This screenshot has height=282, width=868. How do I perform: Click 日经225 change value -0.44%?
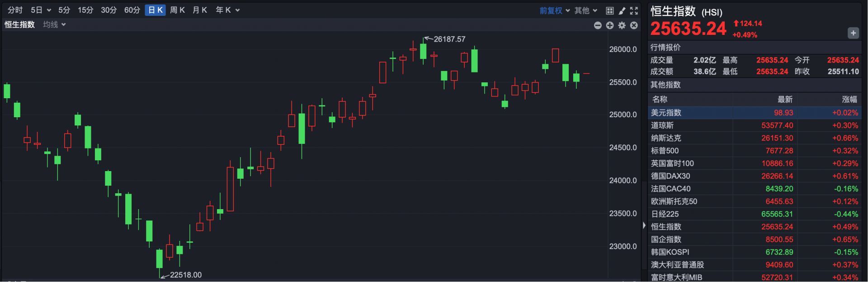coord(845,214)
